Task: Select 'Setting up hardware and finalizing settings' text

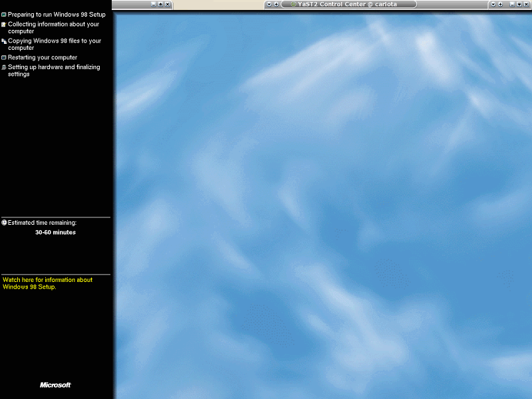Action: click(x=53, y=70)
